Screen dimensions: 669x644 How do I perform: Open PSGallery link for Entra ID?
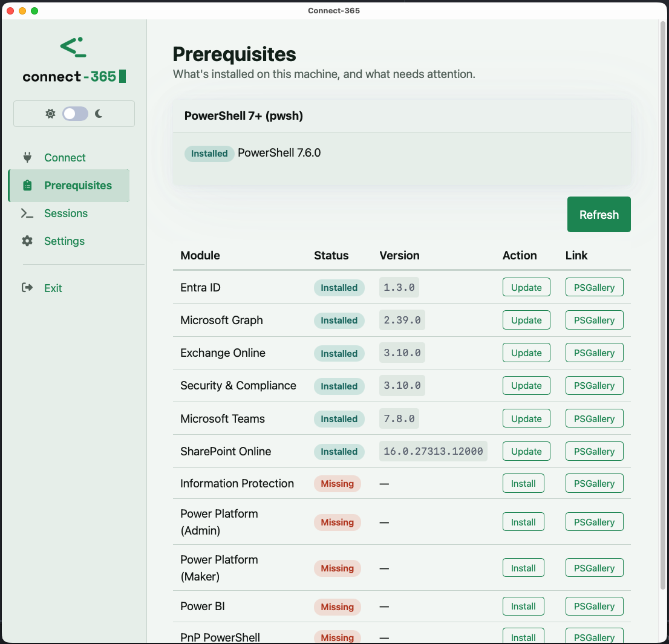[x=594, y=287]
